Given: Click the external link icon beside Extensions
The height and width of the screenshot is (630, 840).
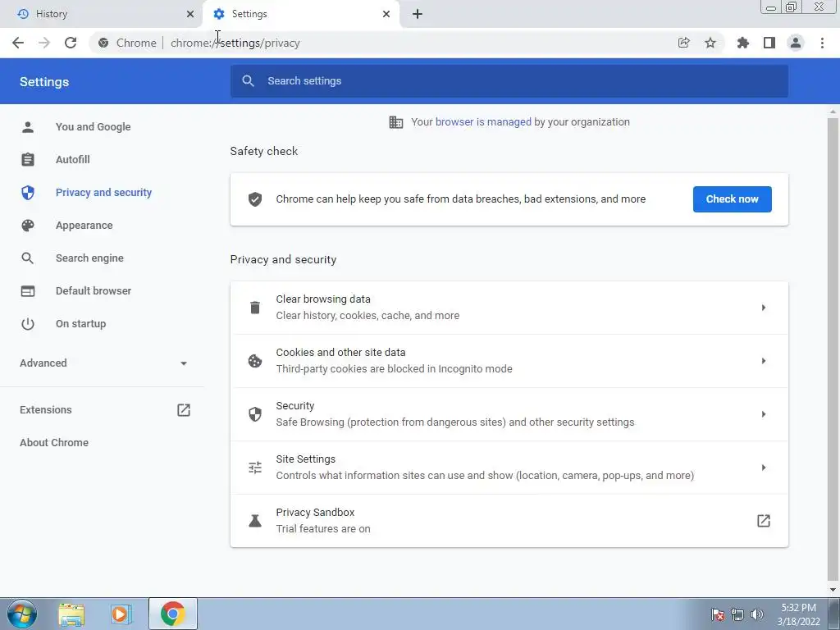Looking at the screenshot, I should (184, 410).
